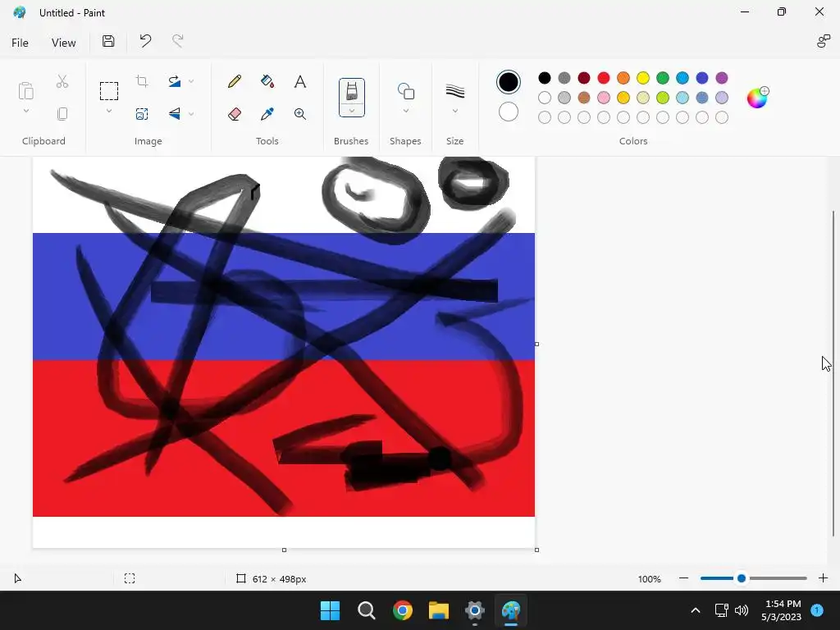
Task: Click the Paste clipboard icon
Action: pyautogui.click(x=25, y=91)
